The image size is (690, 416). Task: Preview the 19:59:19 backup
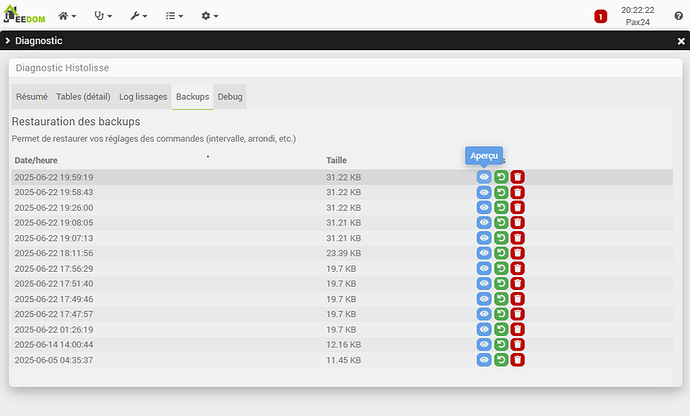click(x=484, y=177)
